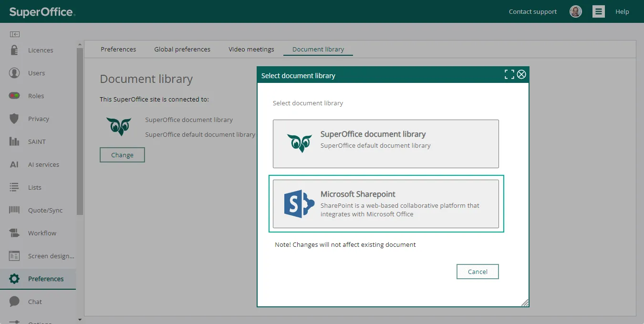Collapse the sidebar navigation panel
This screenshot has height=324, width=644.
pos(15,34)
